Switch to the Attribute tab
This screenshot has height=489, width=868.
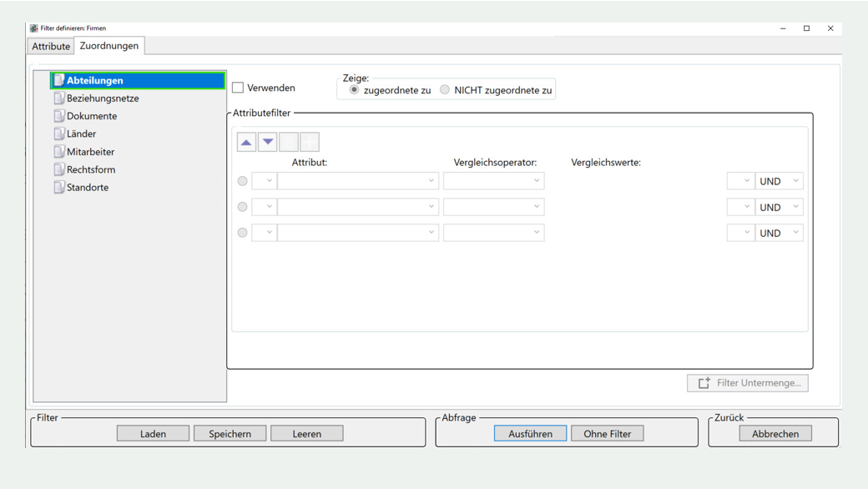pos(51,47)
